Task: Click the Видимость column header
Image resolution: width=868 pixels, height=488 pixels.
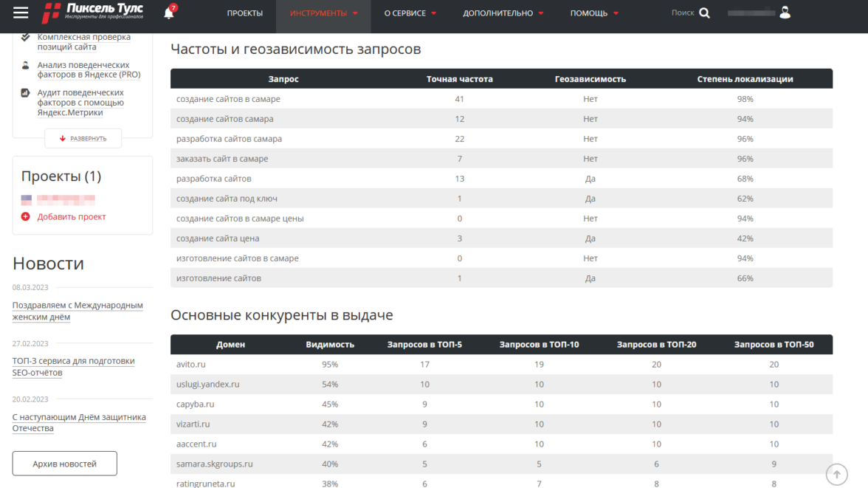Action: point(330,345)
